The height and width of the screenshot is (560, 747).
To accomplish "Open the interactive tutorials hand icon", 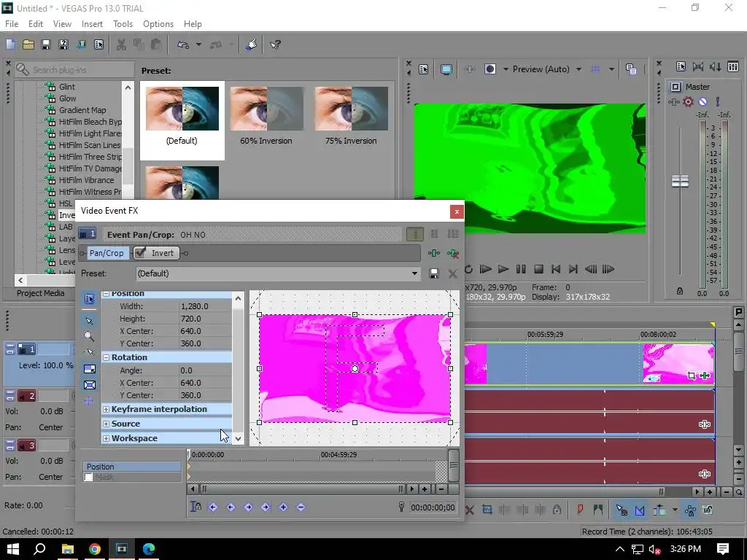I will [x=251, y=44].
